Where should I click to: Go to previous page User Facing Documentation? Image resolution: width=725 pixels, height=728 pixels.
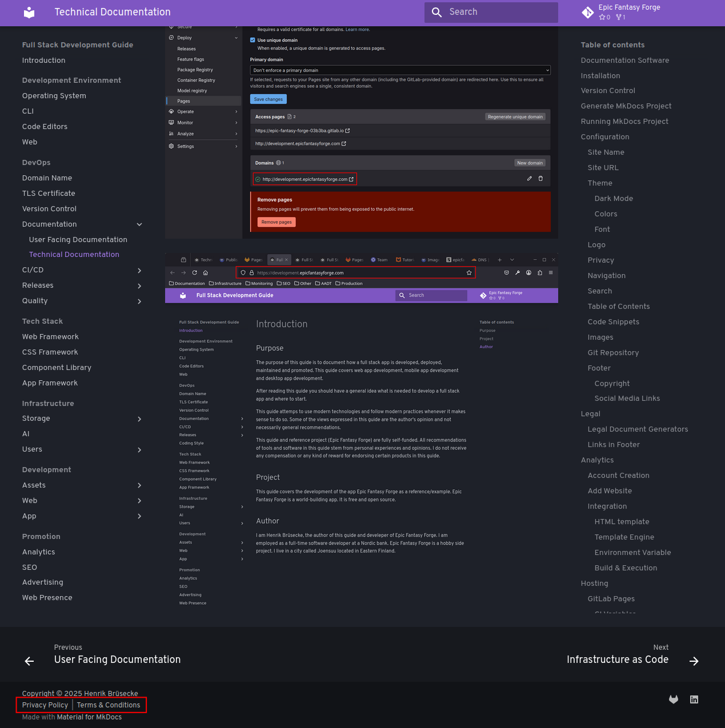[103, 654]
